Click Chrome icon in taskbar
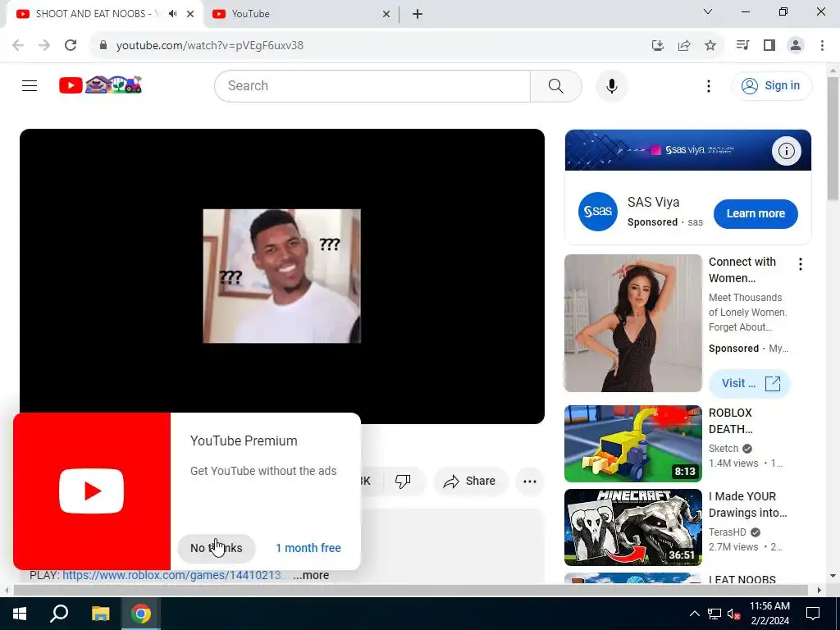Image resolution: width=840 pixels, height=630 pixels. (141, 614)
